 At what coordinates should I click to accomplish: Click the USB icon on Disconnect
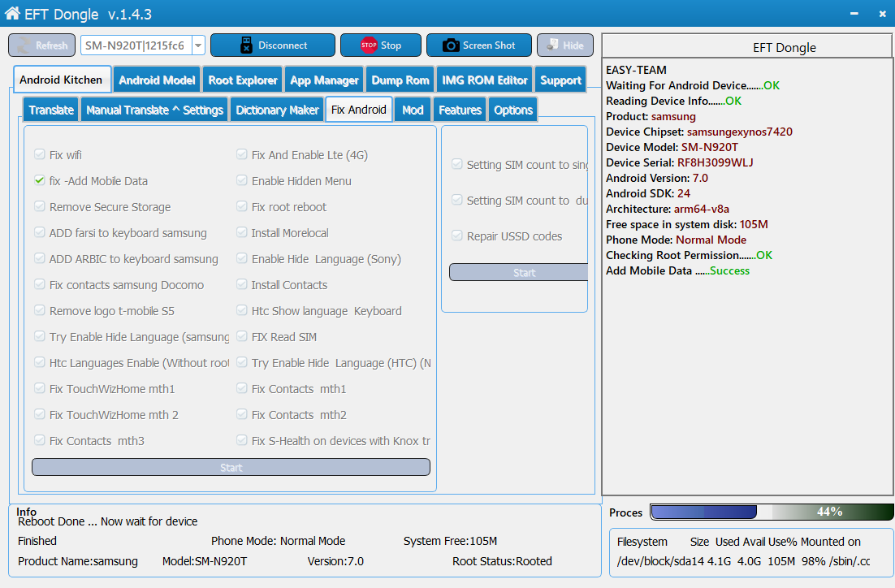(x=246, y=45)
